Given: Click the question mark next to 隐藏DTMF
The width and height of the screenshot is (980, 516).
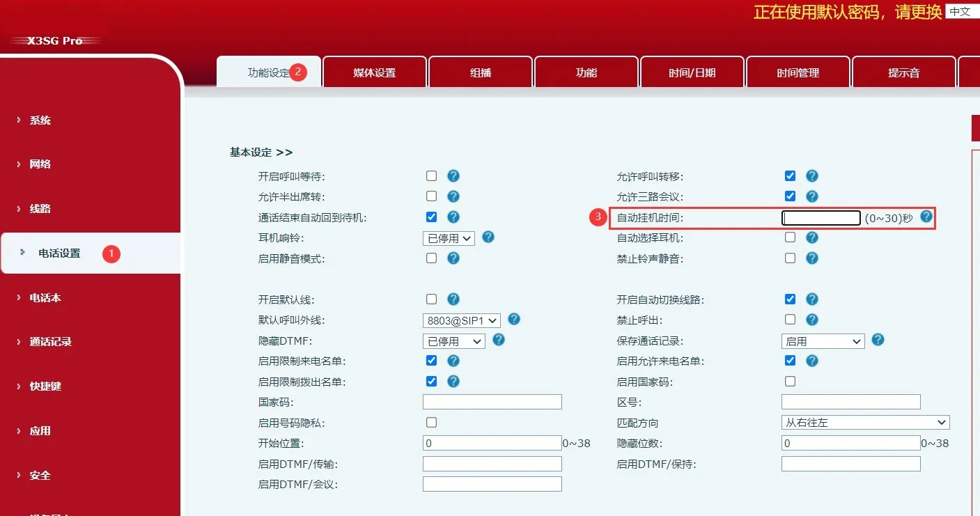Looking at the screenshot, I should tap(499, 341).
